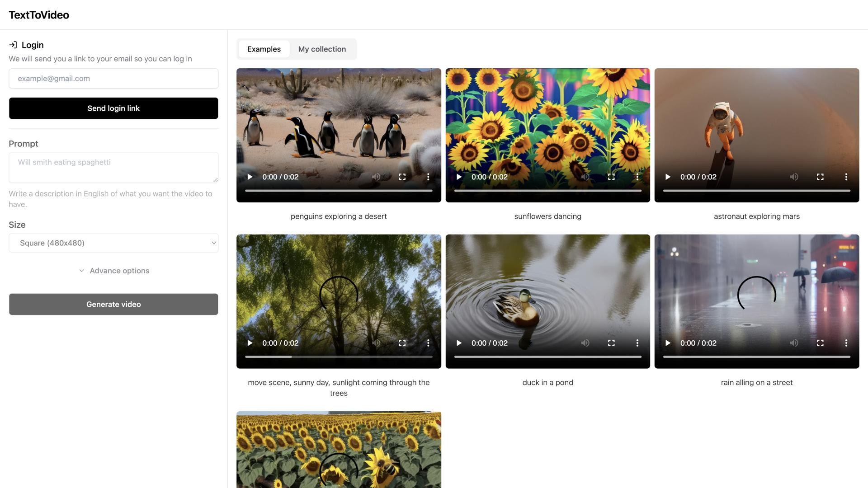Switch to the My collection tab
The height and width of the screenshot is (488, 868).
pyautogui.click(x=322, y=49)
